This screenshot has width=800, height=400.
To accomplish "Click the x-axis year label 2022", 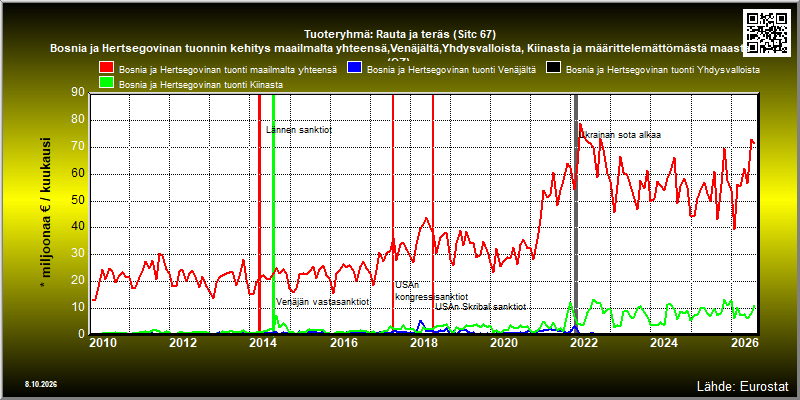I will click(585, 342).
